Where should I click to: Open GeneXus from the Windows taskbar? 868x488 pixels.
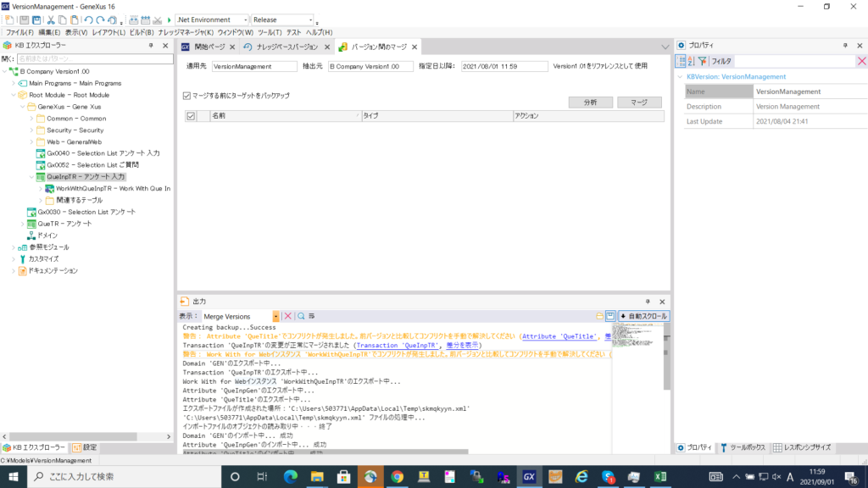point(529,476)
